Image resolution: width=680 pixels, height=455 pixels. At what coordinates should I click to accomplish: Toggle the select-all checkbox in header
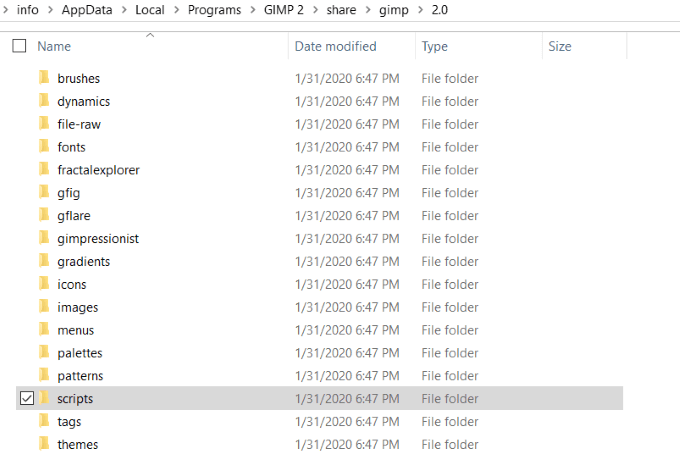tap(19, 46)
